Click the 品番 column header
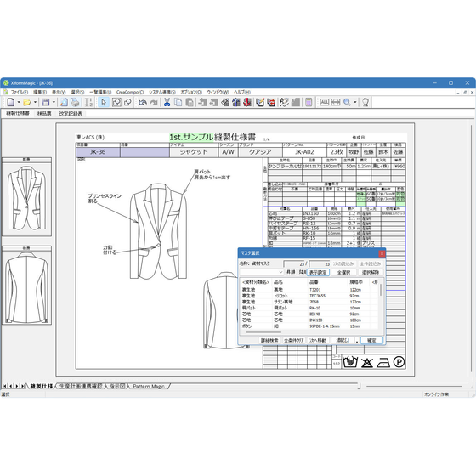 coord(314,282)
